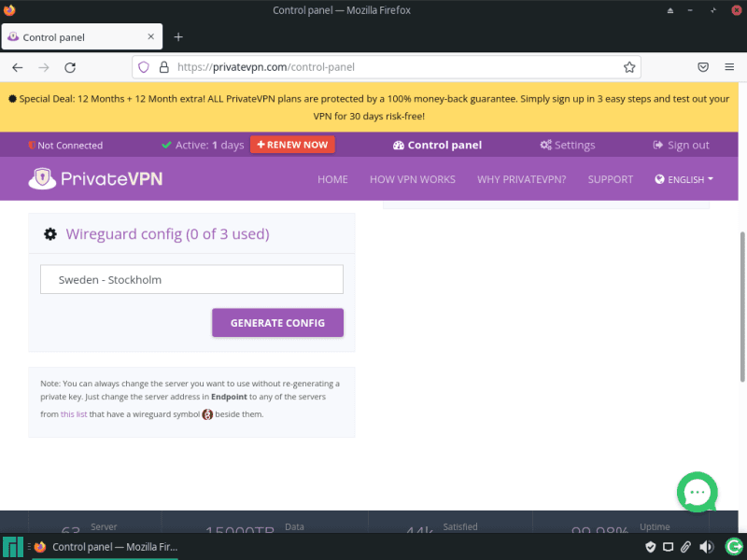The height and width of the screenshot is (560, 747).
Task: Bookmark this page with the star icon
Action: (x=629, y=67)
